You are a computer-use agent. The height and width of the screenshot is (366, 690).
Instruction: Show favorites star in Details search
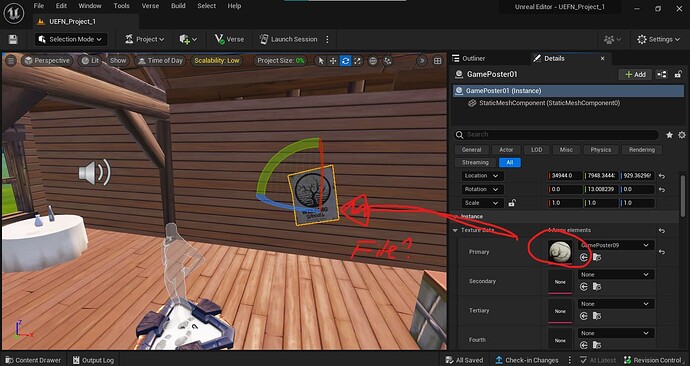669,135
